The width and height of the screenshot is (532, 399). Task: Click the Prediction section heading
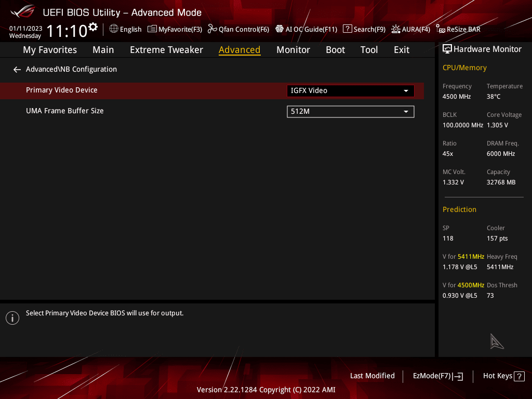click(459, 209)
